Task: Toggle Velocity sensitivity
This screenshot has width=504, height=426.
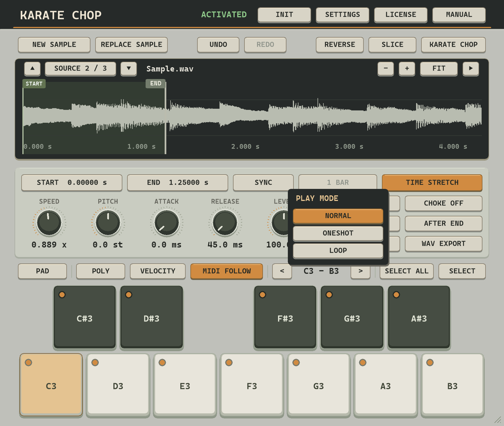Action: tap(158, 271)
